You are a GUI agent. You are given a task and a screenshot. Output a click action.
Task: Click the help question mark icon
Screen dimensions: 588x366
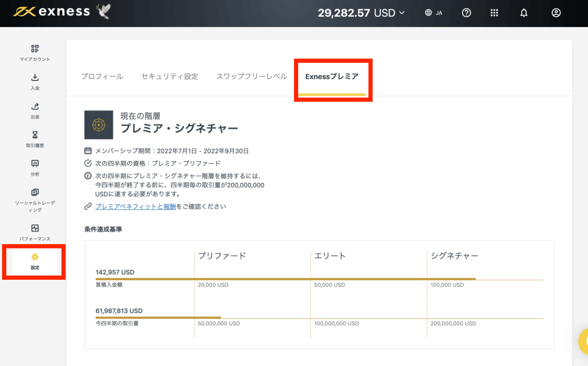pos(466,13)
